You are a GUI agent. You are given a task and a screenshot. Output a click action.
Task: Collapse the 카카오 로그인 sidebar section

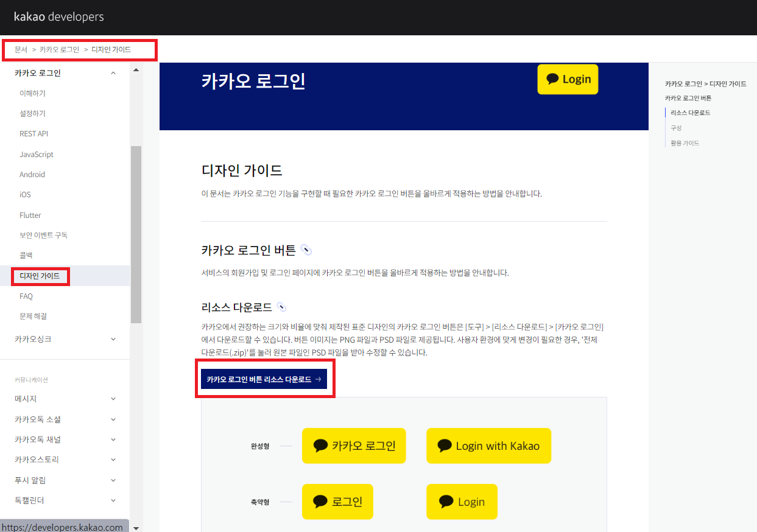pyautogui.click(x=113, y=73)
